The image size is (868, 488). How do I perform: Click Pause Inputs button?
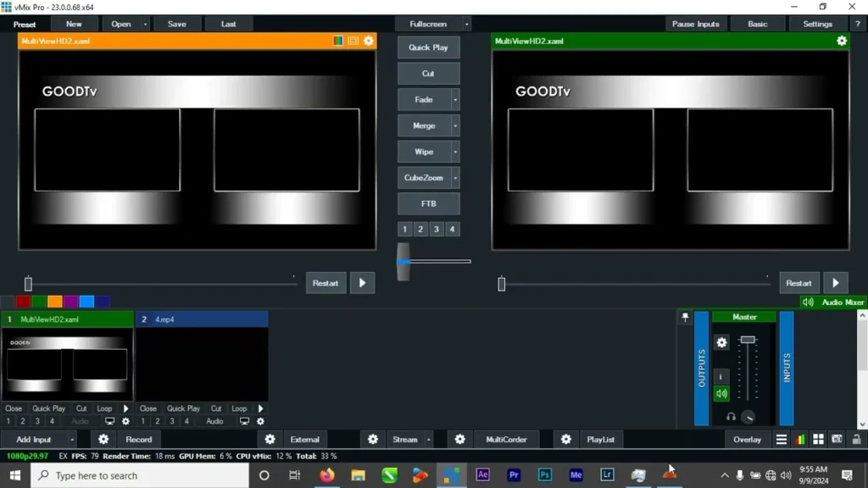695,24
